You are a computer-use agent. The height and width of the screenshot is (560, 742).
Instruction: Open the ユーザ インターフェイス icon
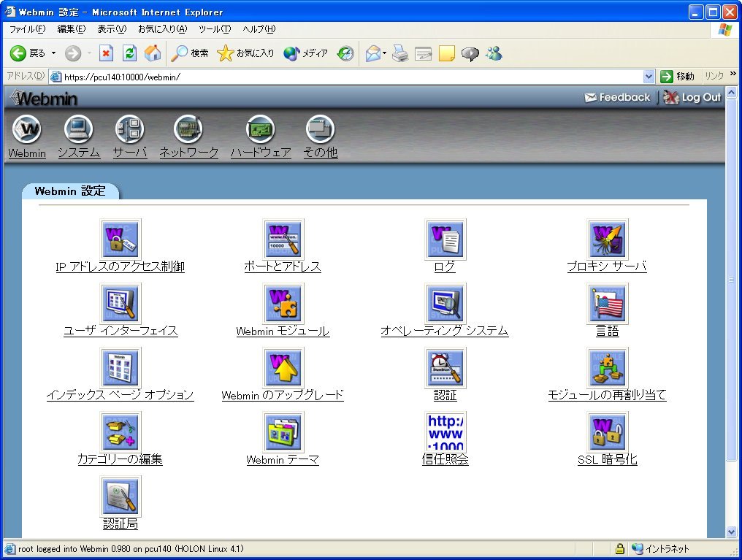[121, 303]
